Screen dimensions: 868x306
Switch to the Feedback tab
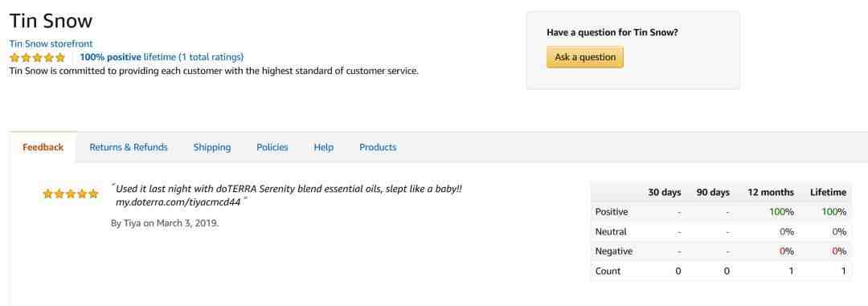coord(43,147)
